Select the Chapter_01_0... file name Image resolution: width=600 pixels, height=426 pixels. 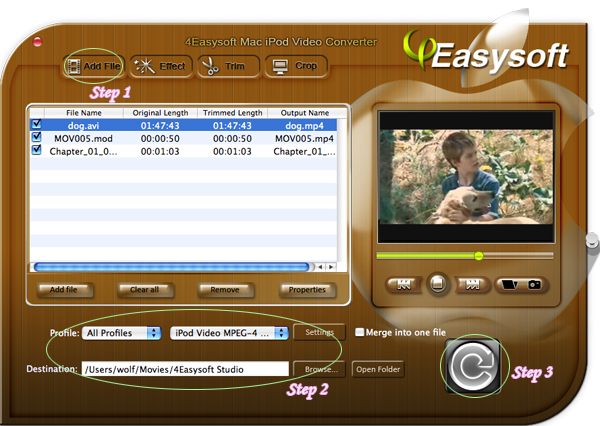[83, 152]
